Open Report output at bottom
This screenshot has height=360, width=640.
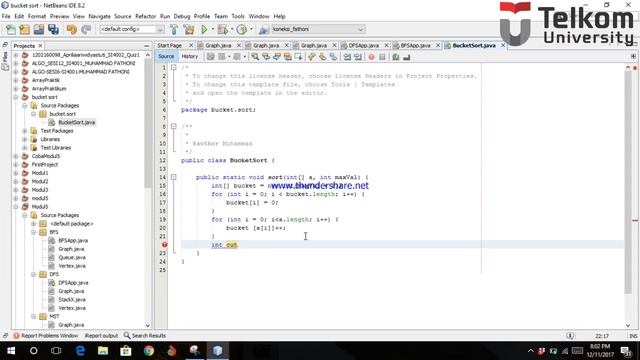tap(101, 336)
